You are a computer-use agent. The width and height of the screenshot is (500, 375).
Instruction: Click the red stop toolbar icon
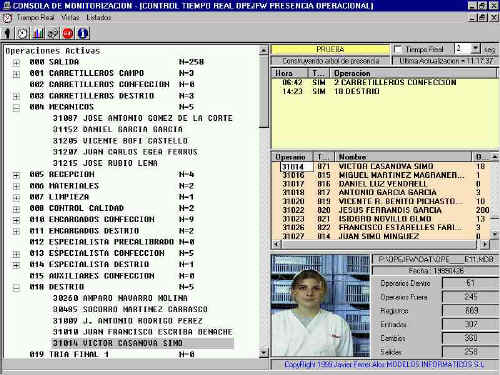[68, 33]
